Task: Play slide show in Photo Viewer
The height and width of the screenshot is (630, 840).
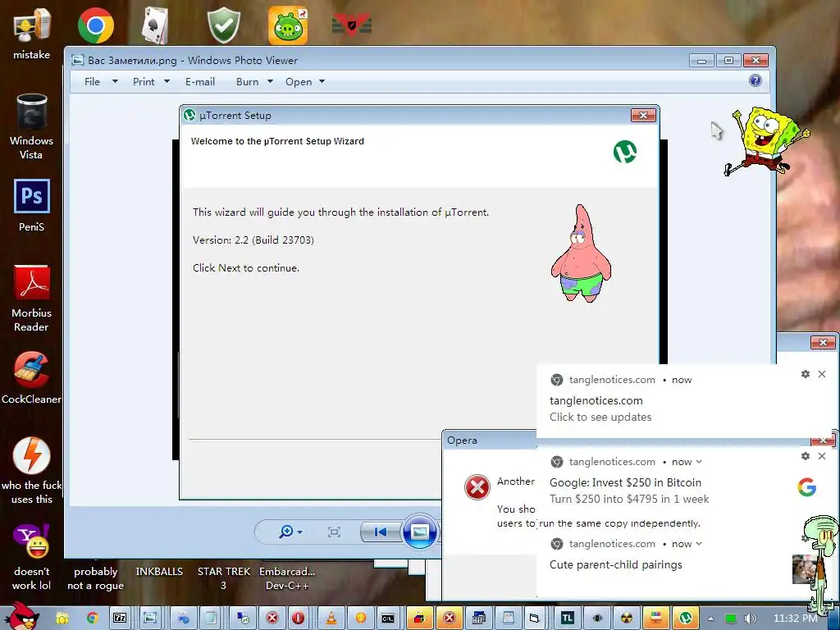Action: click(419, 532)
